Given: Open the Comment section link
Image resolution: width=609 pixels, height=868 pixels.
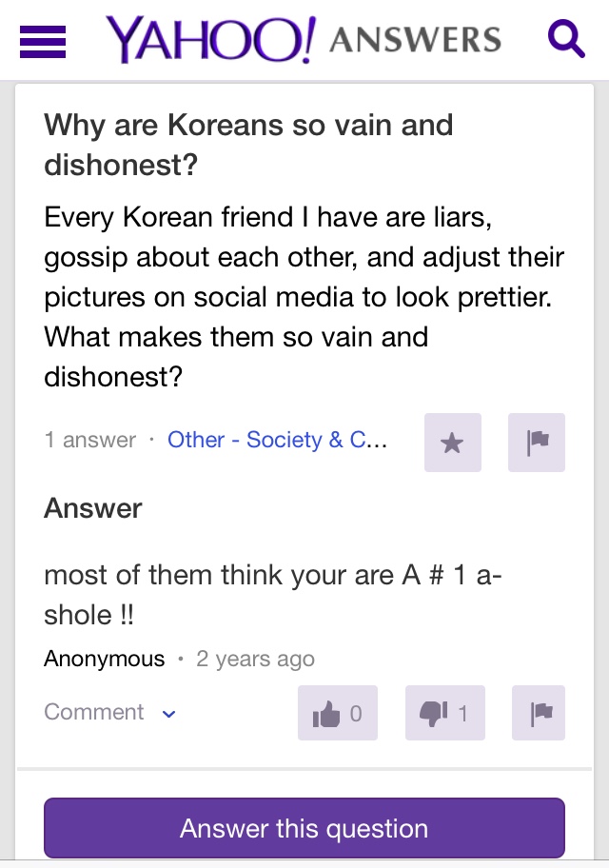Looking at the screenshot, I should point(94,712).
